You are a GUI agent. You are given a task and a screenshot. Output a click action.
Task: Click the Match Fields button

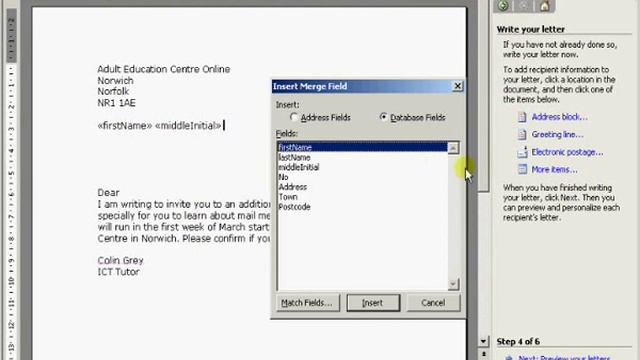click(x=308, y=303)
